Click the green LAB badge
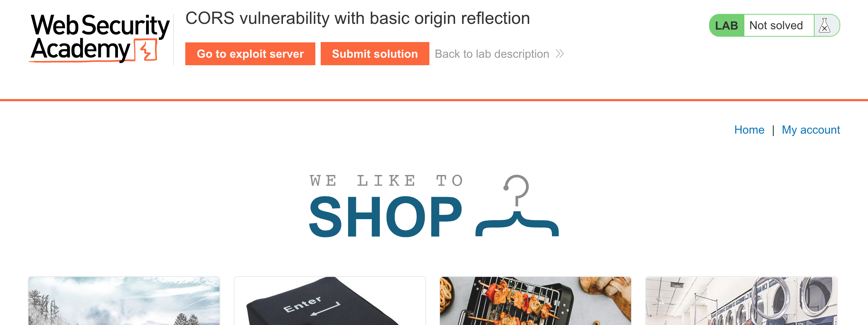Image resolution: width=868 pixels, height=325 pixels. tap(727, 26)
